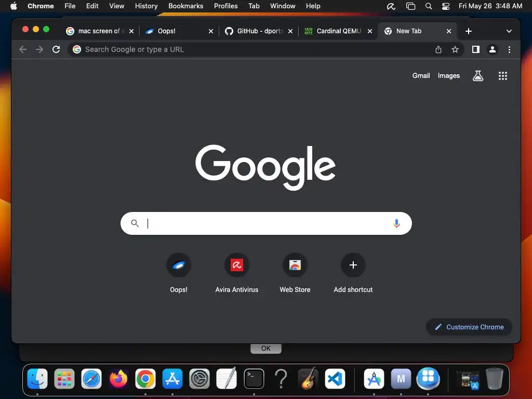This screenshot has height=399, width=532.
Task: Open System Settings from the dock
Action: tap(199, 379)
